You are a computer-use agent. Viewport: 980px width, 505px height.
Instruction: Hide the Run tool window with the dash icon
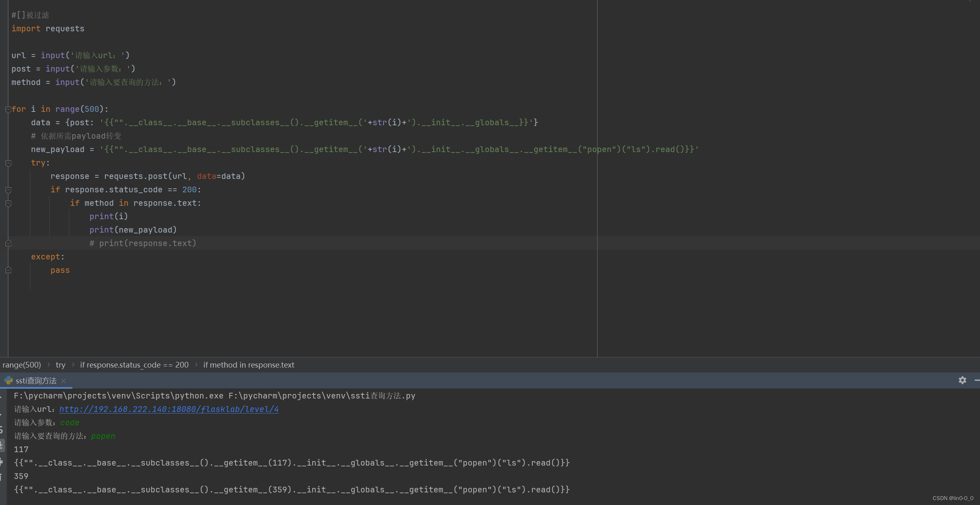(977, 380)
